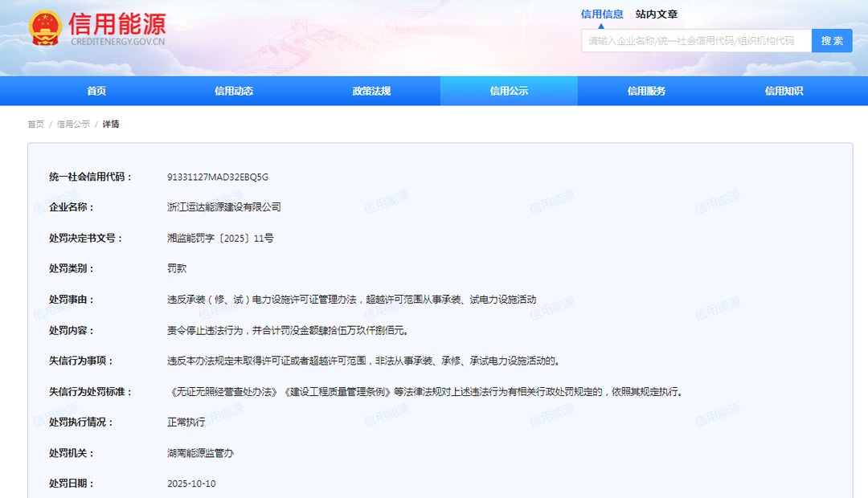Click the document number 湘监能罚字〔2025〕11号

click(220, 238)
